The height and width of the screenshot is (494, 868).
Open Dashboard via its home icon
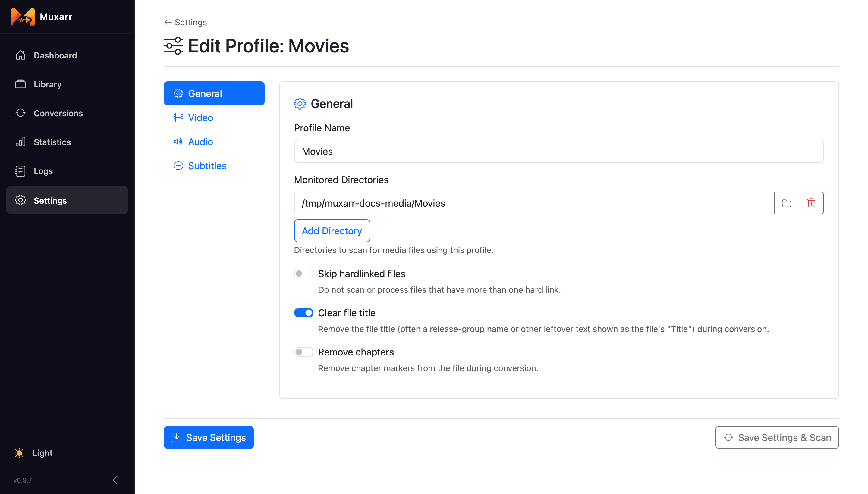20,55
